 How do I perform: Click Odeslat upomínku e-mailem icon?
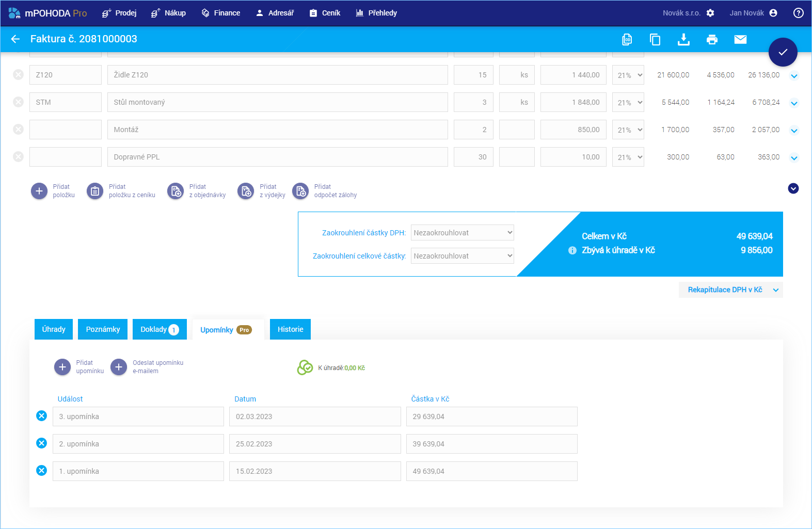pos(119,367)
